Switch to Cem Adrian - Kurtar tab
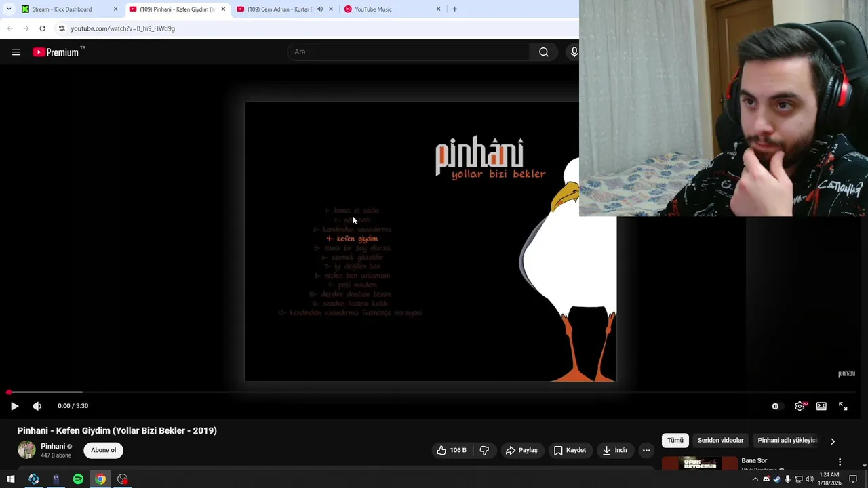The width and height of the screenshot is (868, 488). [x=279, y=9]
